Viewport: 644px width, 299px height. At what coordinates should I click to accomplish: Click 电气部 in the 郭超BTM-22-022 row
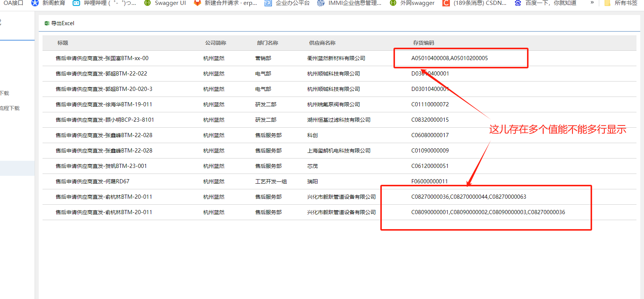pos(263,74)
